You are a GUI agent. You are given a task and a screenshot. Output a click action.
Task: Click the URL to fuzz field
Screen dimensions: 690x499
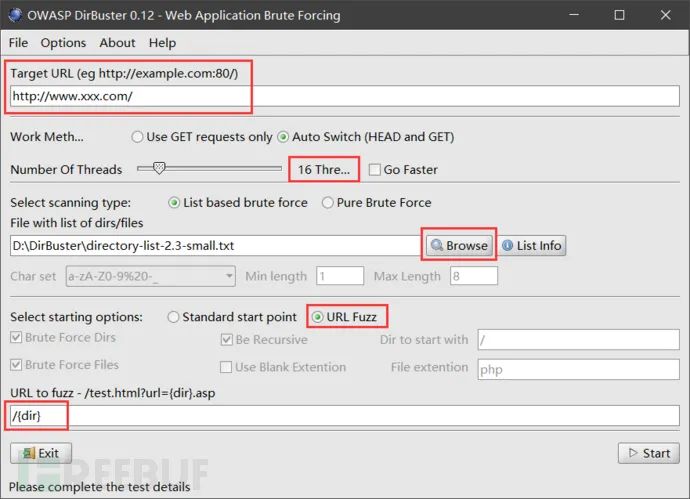click(345, 415)
